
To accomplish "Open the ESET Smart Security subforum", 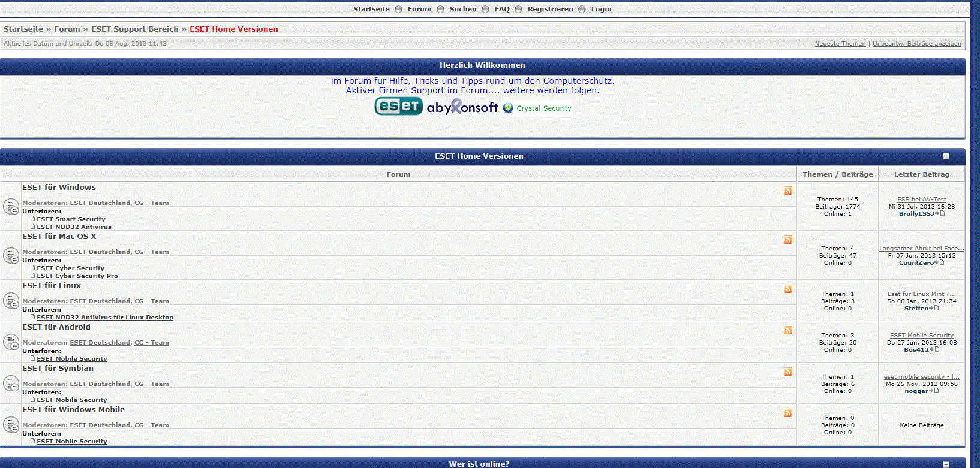I will click(71, 219).
